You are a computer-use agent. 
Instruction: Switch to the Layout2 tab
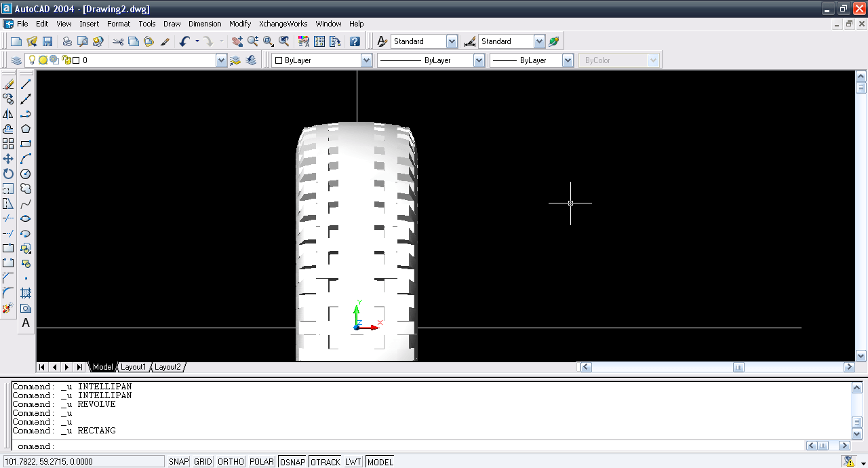[x=167, y=367]
